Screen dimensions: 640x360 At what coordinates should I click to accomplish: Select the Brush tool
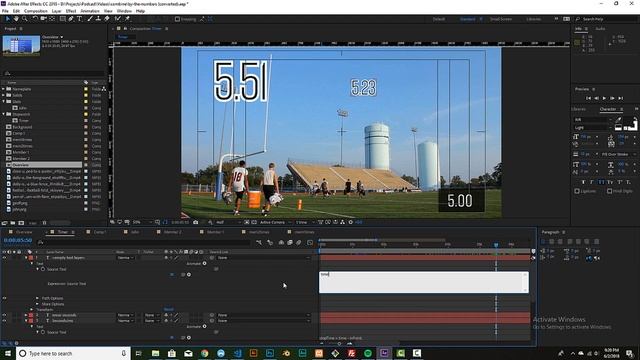[x=90, y=19]
